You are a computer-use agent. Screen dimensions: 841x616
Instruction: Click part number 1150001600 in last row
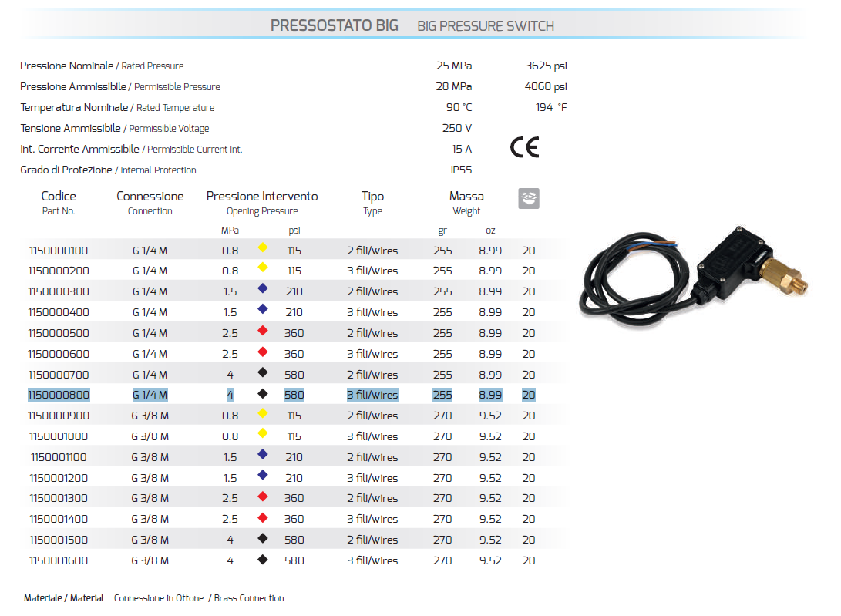59,560
